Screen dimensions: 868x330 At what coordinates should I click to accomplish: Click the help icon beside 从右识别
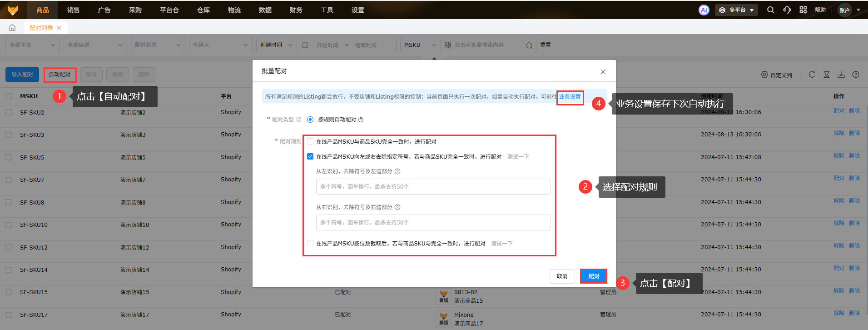click(x=397, y=207)
